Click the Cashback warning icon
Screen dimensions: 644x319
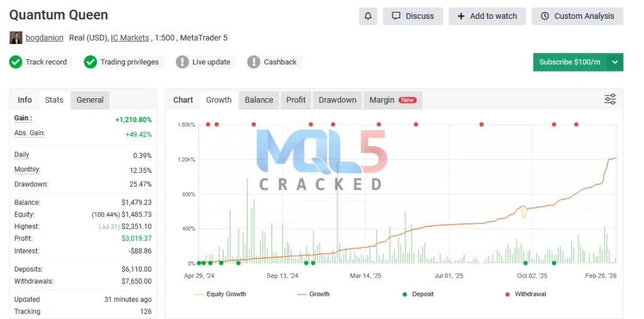(253, 62)
